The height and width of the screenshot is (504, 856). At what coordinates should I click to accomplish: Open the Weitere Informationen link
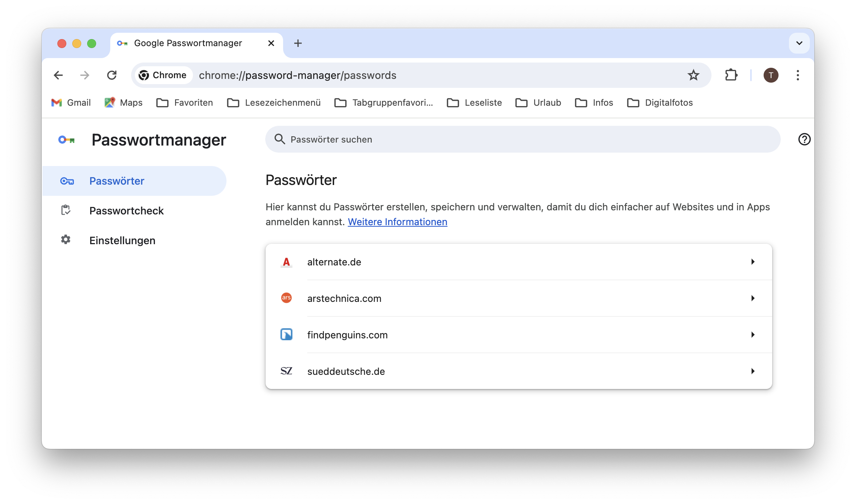coord(397,221)
